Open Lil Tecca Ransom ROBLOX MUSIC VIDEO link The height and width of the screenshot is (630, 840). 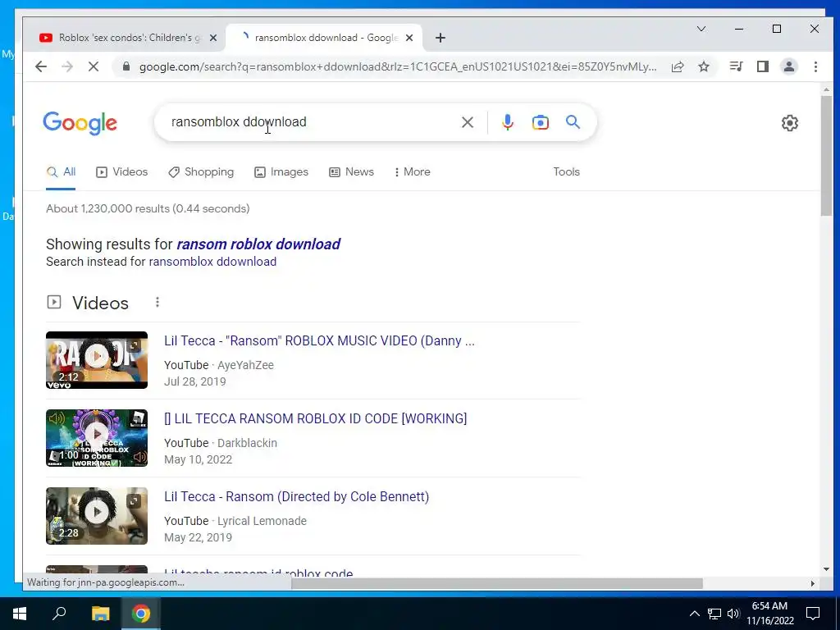click(x=319, y=340)
